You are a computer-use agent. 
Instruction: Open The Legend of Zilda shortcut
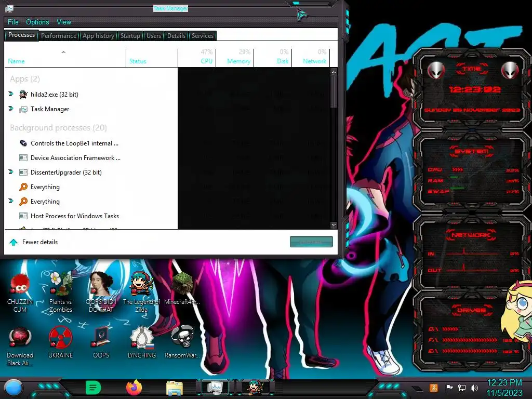[x=141, y=292]
